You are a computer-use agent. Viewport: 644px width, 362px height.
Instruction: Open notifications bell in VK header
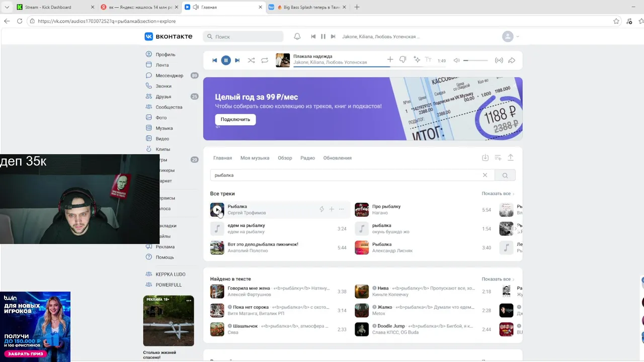(297, 37)
